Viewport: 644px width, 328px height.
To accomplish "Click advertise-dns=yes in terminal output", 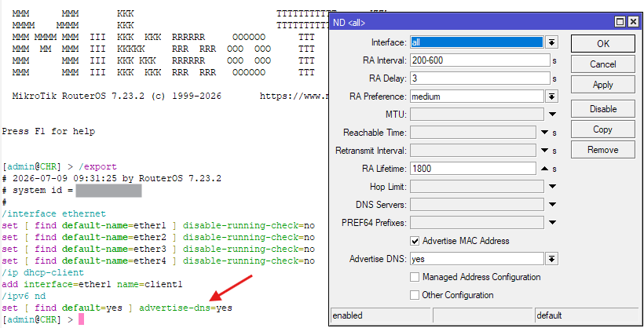I will [x=185, y=308].
